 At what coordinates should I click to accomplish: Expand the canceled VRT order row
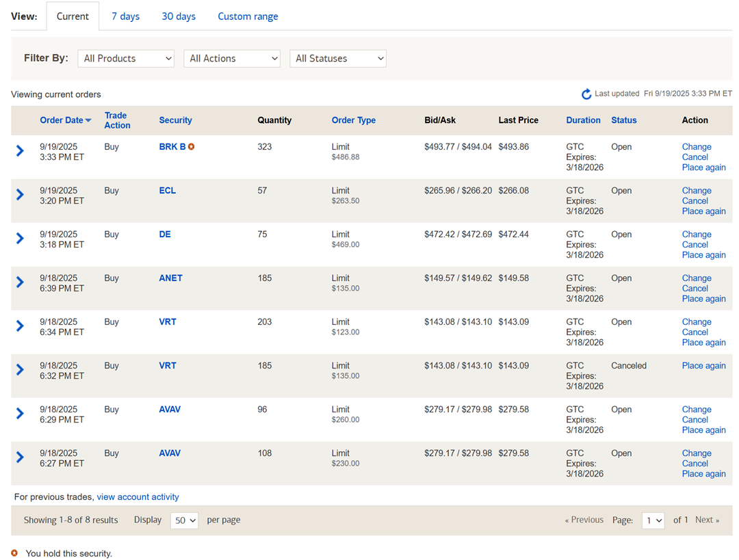click(21, 369)
